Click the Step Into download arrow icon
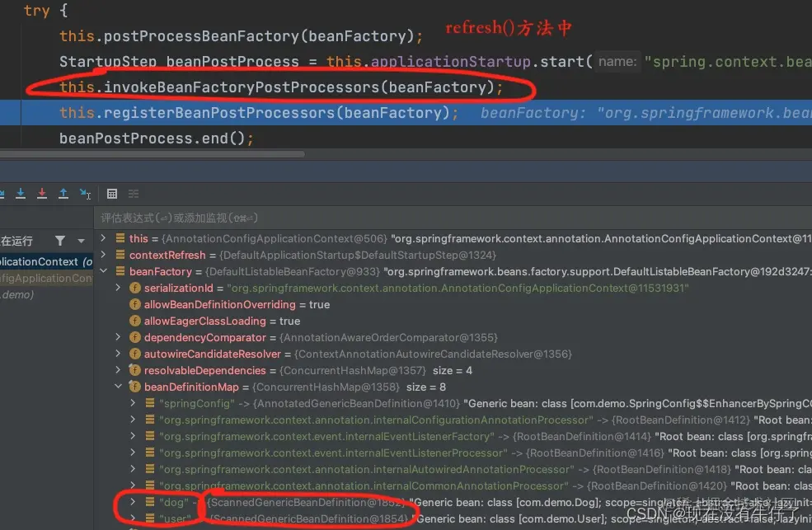 click(x=21, y=194)
